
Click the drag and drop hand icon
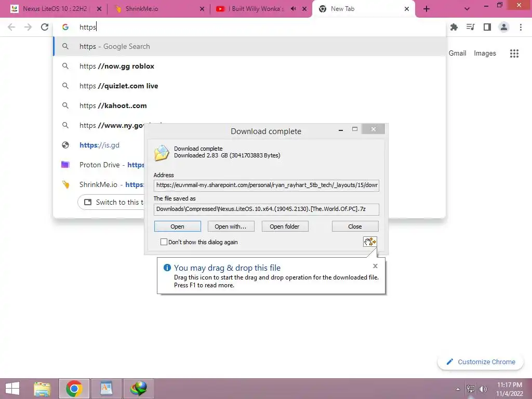click(370, 242)
